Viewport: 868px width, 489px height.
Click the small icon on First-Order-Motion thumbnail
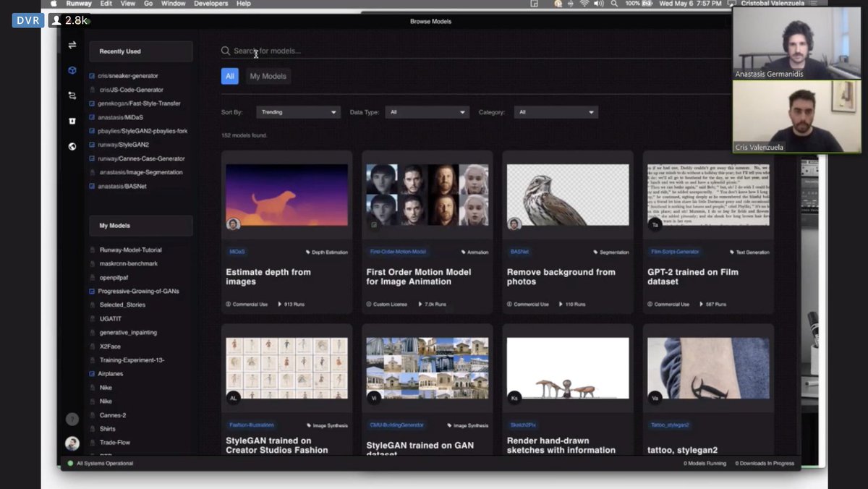tap(374, 225)
